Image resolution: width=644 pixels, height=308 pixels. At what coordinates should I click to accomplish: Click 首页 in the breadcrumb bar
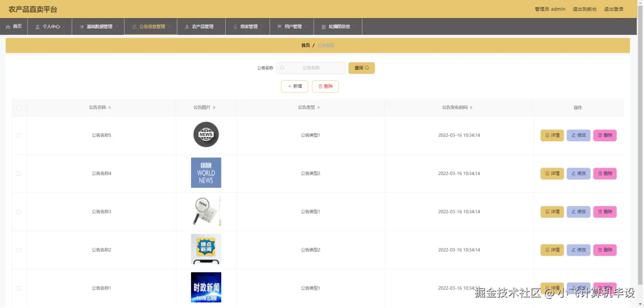click(305, 45)
